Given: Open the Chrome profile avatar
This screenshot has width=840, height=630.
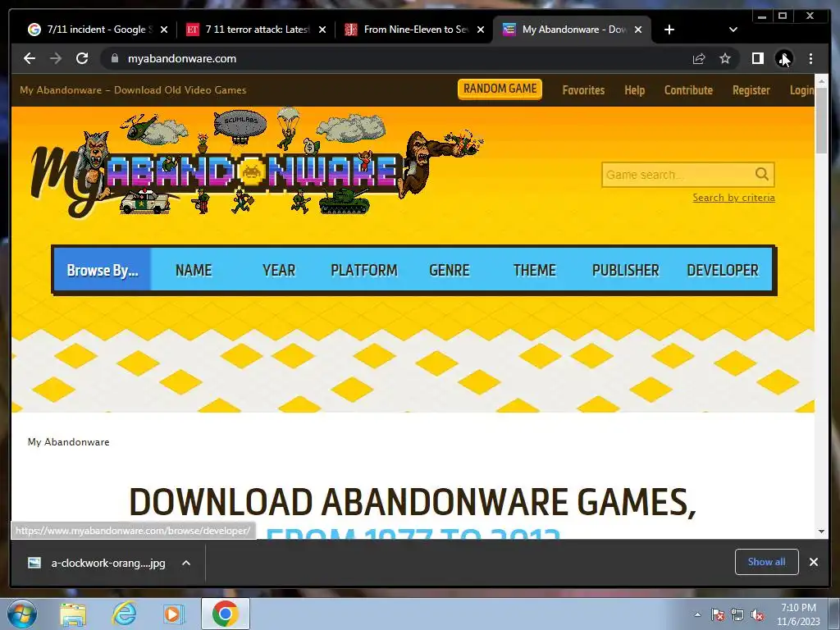Looking at the screenshot, I should pos(783,58).
